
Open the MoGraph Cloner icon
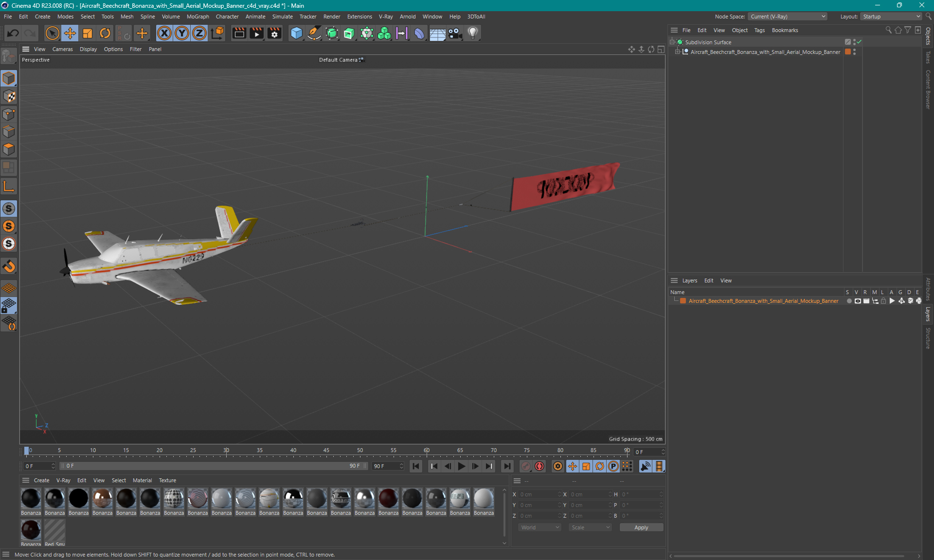point(384,33)
